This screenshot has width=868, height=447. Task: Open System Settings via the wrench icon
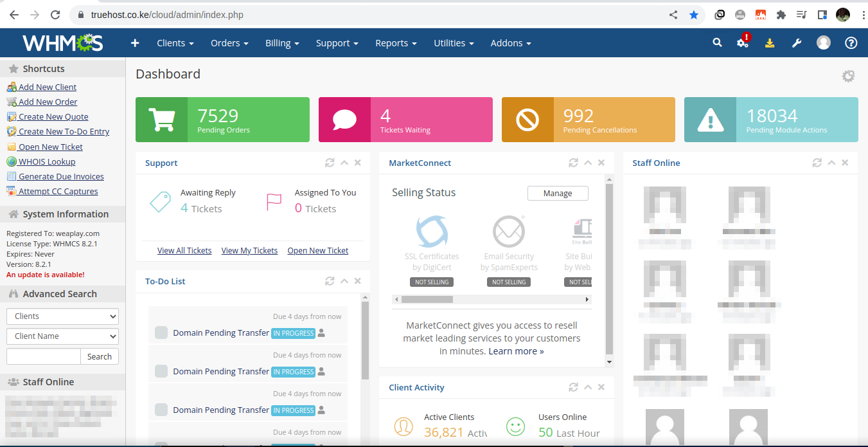(x=797, y=42)
